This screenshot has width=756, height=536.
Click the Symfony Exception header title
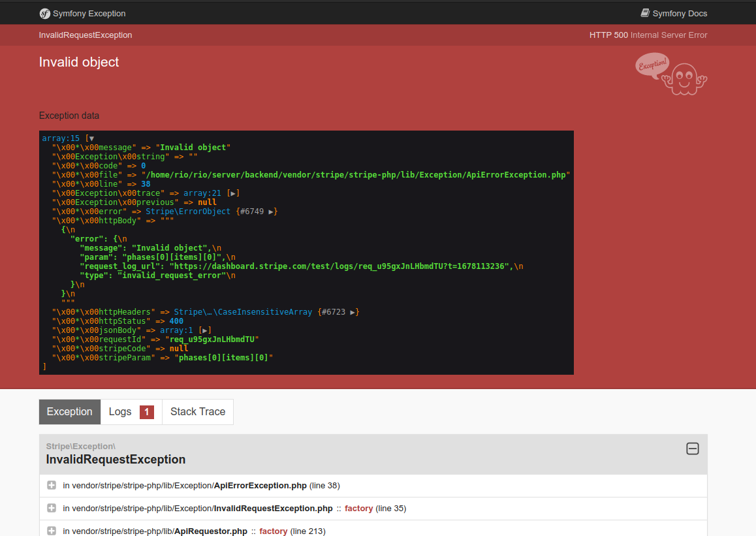pyautogui.click(x=89, y=14)
